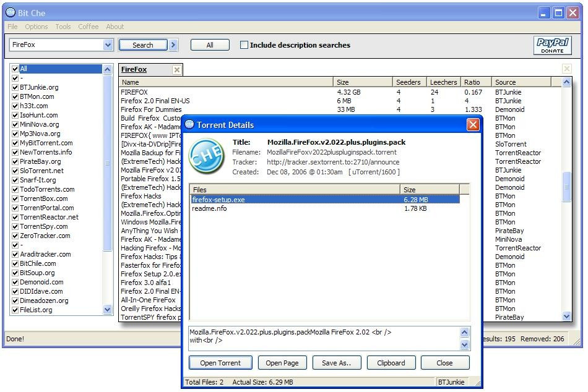Open the Options menu
The height and width of the screenshot is (392, 588).
pyautogui.click(x=37, y=27)
